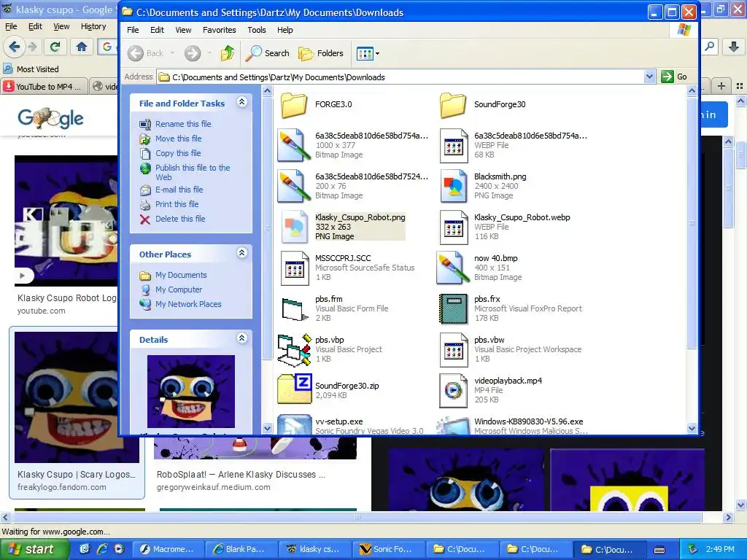
Task: Collapse the Other Places panel
Action: coord(242,253)
